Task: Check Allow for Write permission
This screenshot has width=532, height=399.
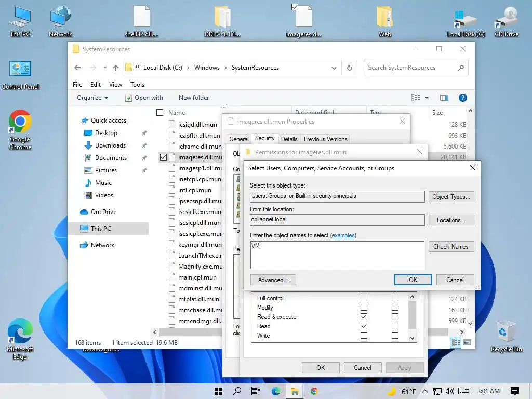Action: 364,335
